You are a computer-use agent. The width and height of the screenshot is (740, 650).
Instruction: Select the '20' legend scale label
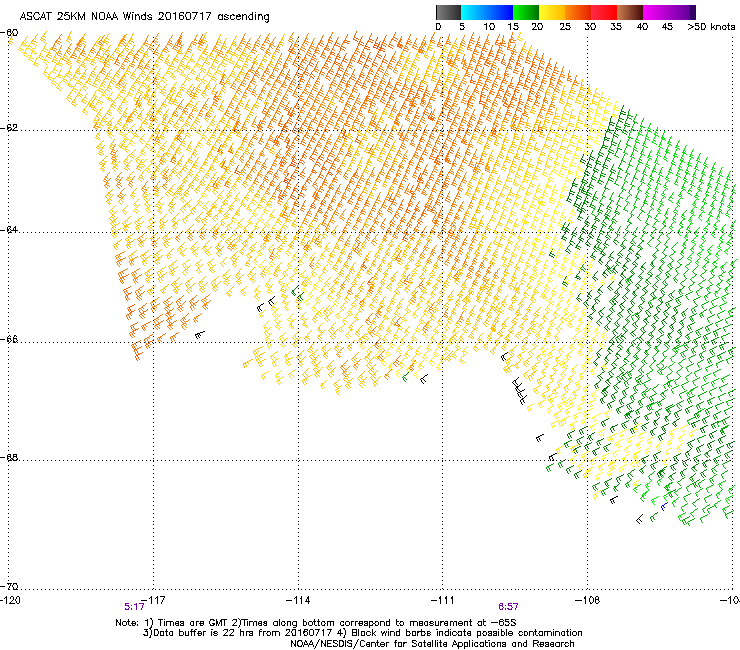[537, 26]
